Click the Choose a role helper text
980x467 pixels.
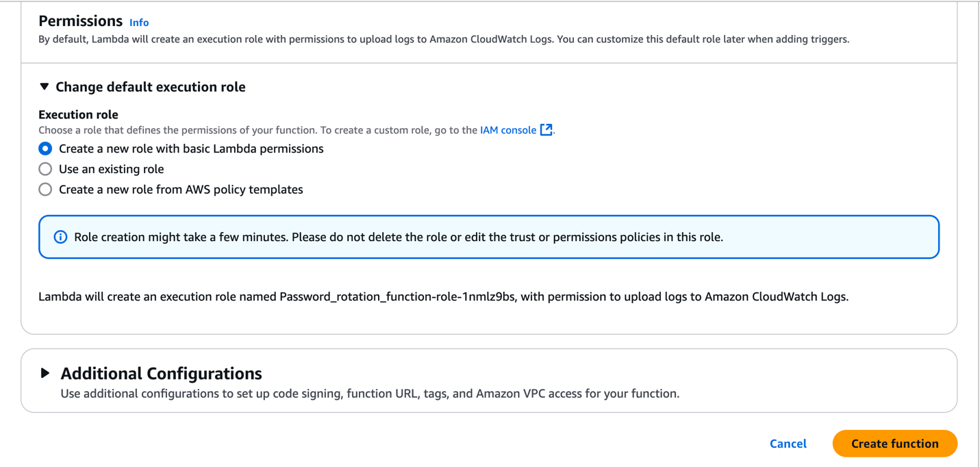[x=257, y=130]
